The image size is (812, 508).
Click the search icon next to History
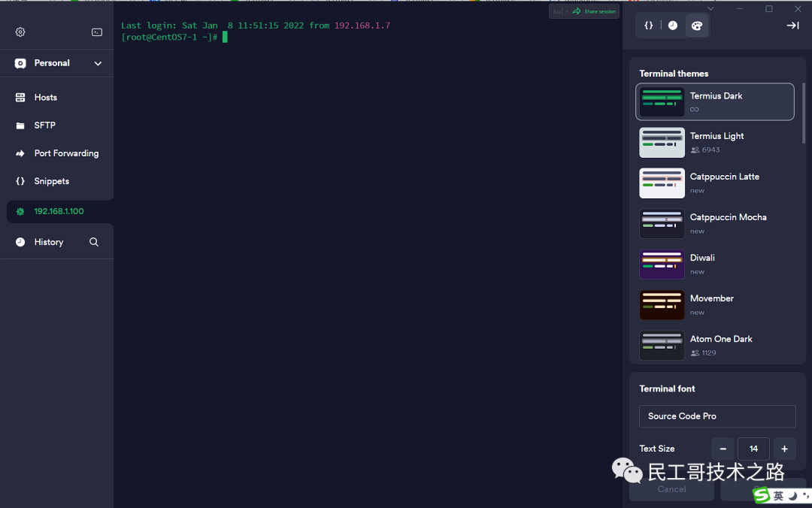[x=94, y=242]
